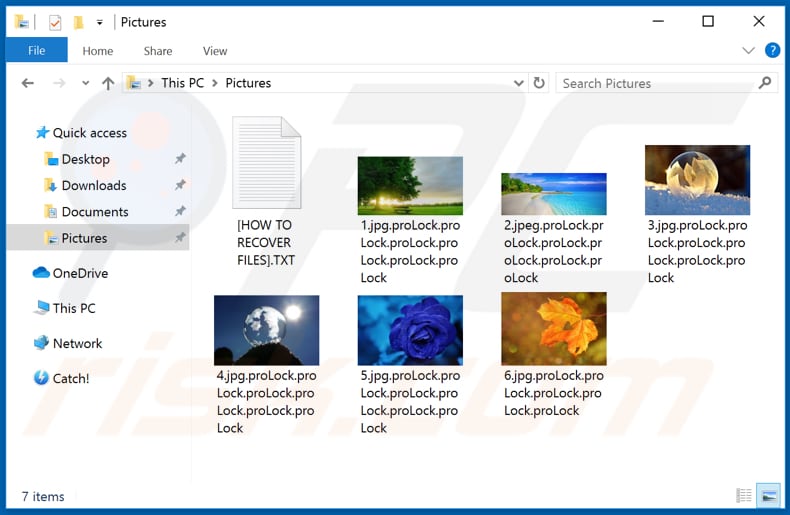Open the address bar history dropdown

coord(518,83)
